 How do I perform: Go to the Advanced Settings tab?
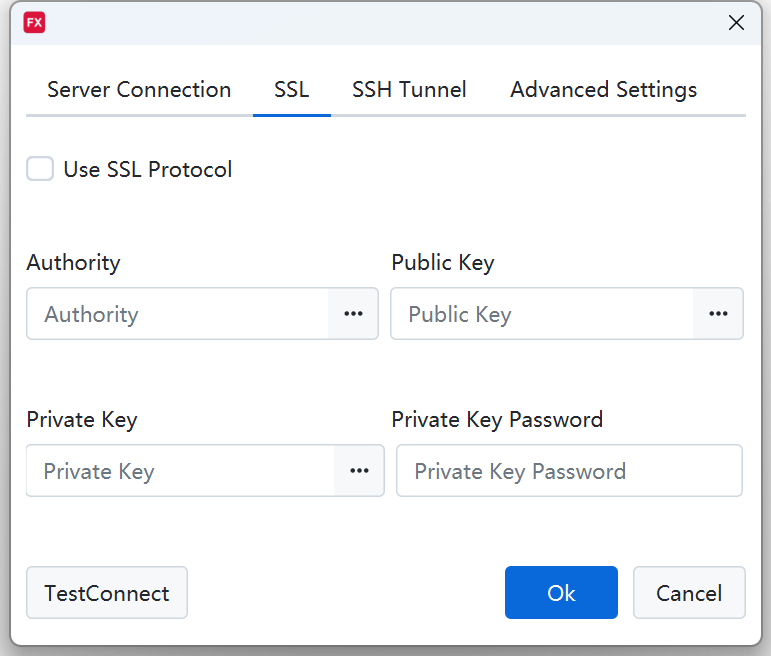(603, 90)
